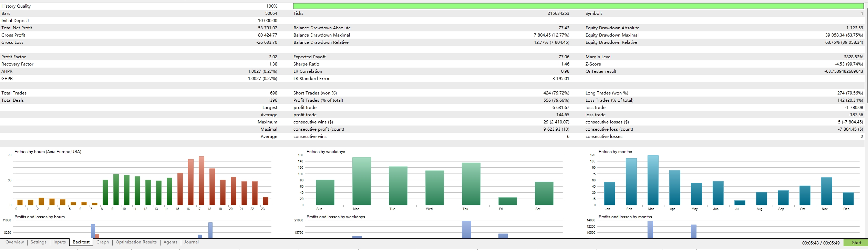Select Total Trades value 698
Viewport: 868px width, 250px height.
[273, 93]
